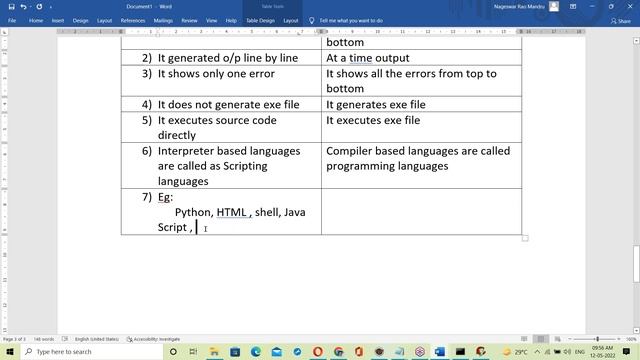Click the cell 'It generates exe file'
The height and width of the screenshot is (360, 640).
[421, 104]
